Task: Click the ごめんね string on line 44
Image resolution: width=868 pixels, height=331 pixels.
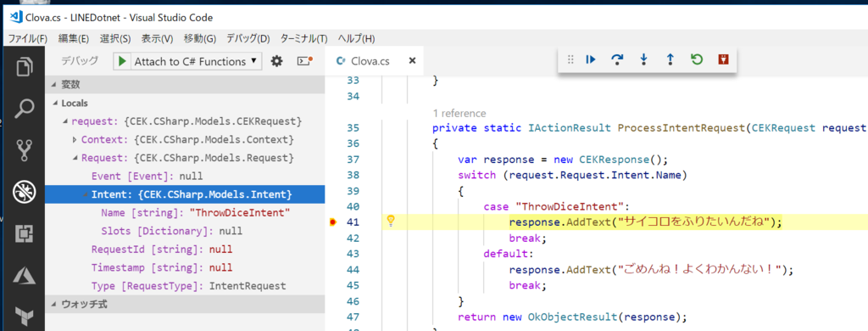Action: tap(698, 270)
